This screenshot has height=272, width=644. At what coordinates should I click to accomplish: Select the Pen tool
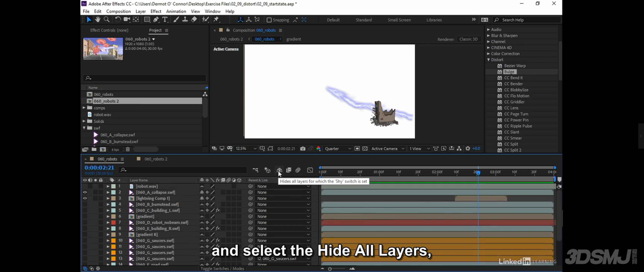(x=156, y=20)
